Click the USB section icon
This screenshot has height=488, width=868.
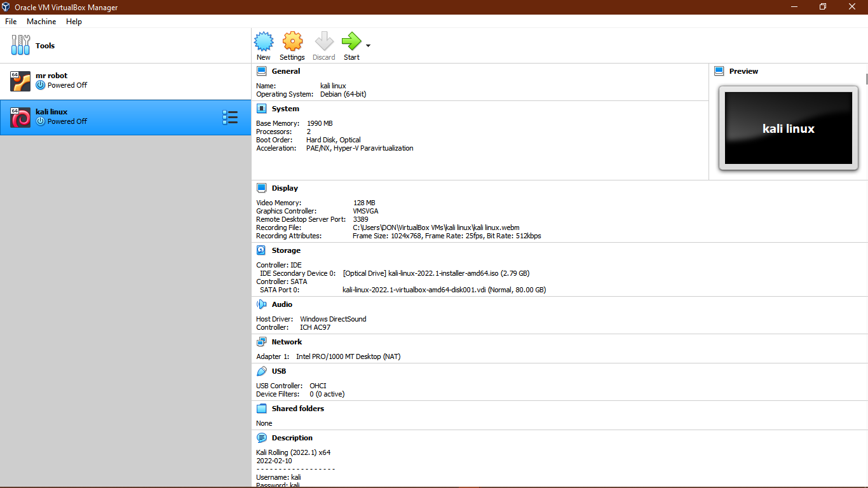click(261, 370)
